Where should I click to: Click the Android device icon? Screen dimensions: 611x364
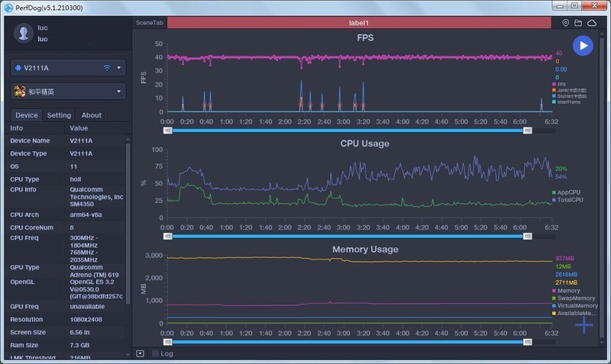tap(18, 68)
